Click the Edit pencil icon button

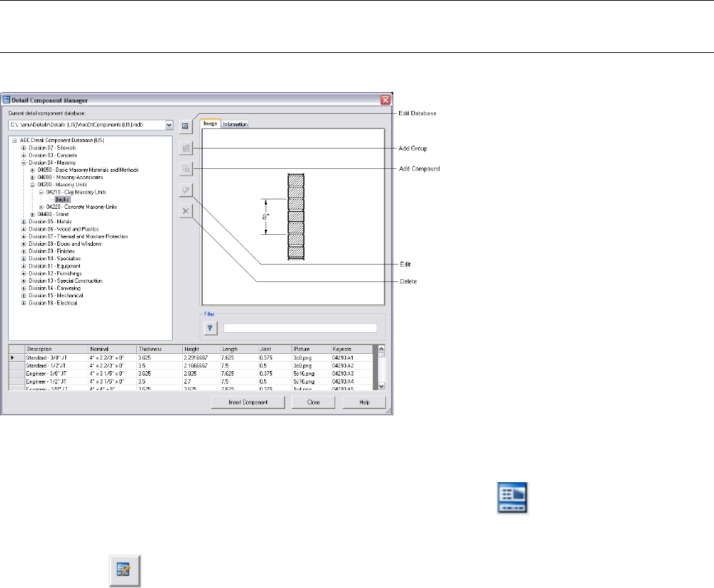click(x=186, y=190)
